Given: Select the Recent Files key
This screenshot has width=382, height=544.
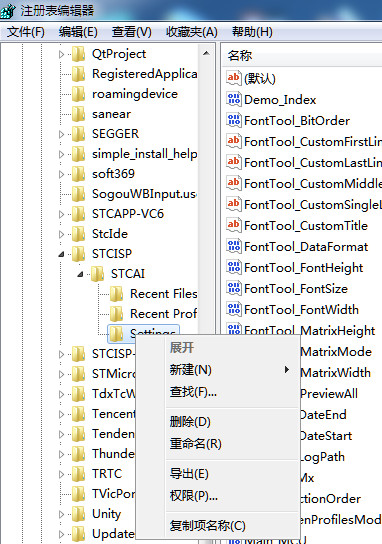Looking at the screenshot, I should 164,294.
